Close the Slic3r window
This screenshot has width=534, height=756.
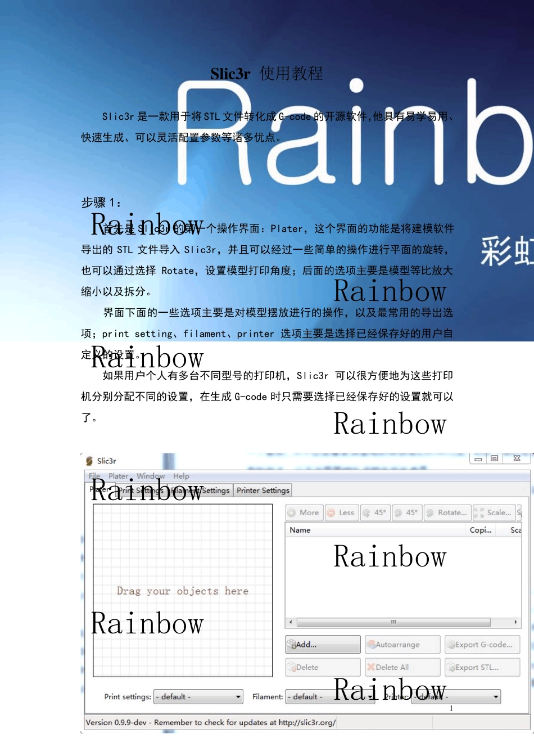(517, 458)
